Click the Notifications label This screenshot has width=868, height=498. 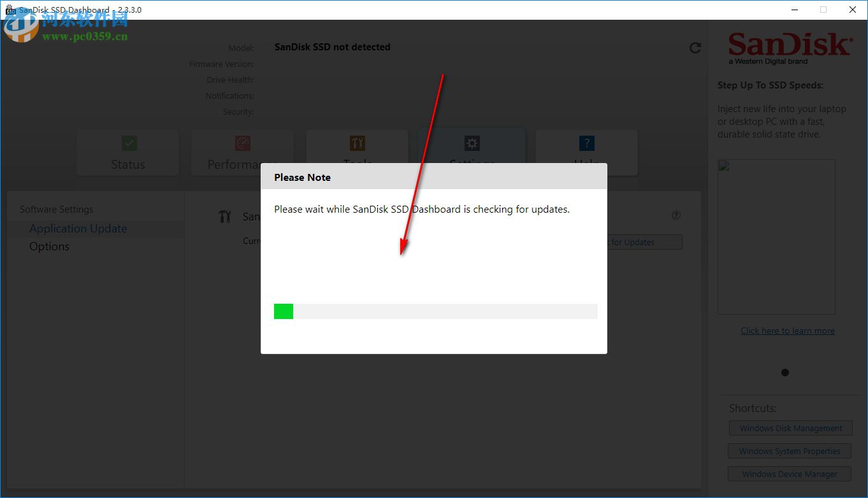point(229,96)
